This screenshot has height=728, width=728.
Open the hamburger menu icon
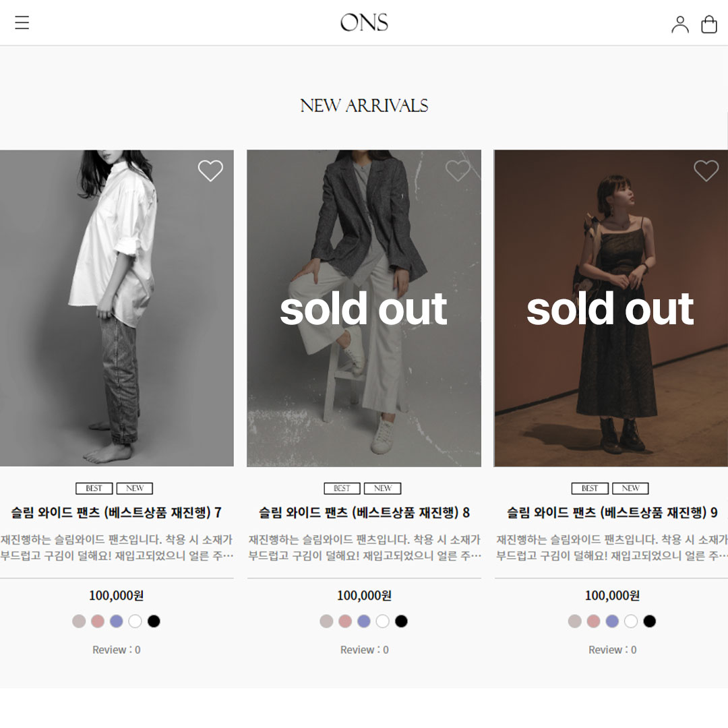(22, 22)
